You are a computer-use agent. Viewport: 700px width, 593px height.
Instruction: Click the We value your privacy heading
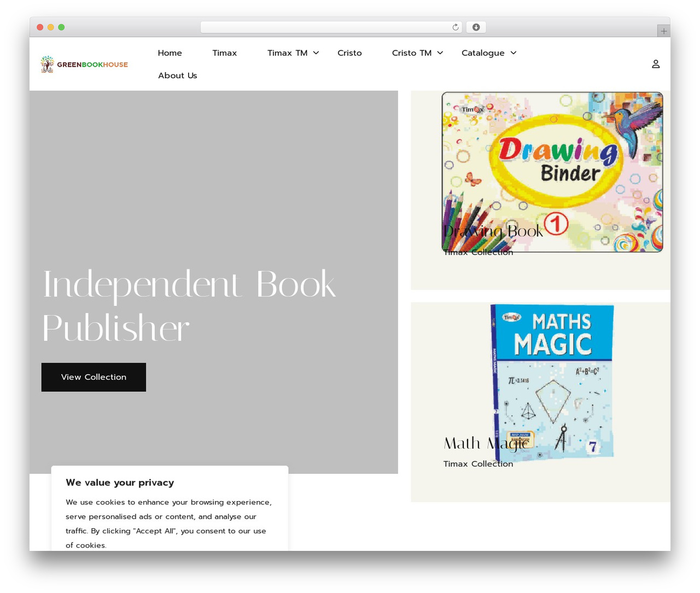click(120, 482)
